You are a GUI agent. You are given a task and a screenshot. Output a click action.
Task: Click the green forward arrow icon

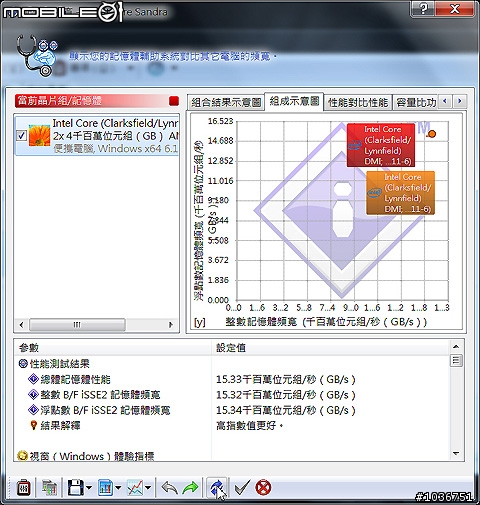(190, 488)
